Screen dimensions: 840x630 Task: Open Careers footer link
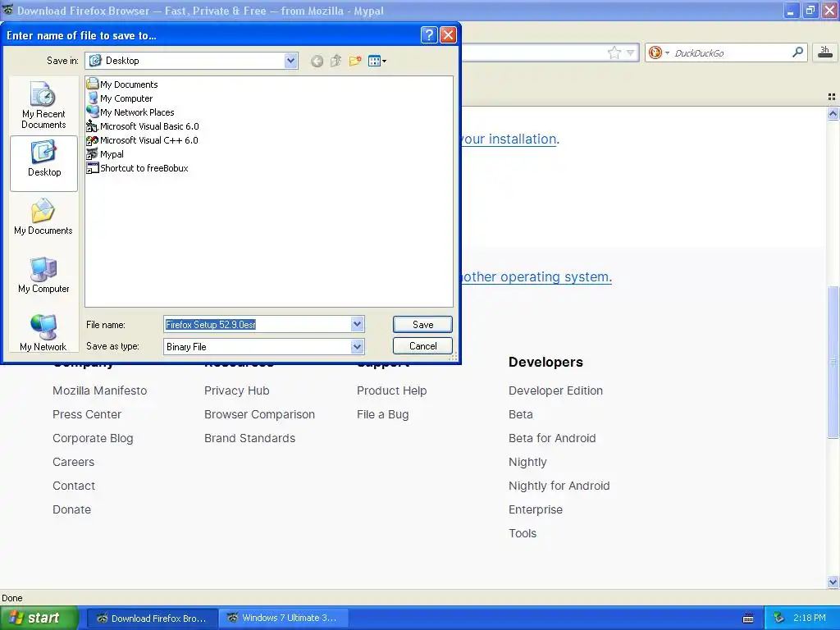tap(73, 462)
